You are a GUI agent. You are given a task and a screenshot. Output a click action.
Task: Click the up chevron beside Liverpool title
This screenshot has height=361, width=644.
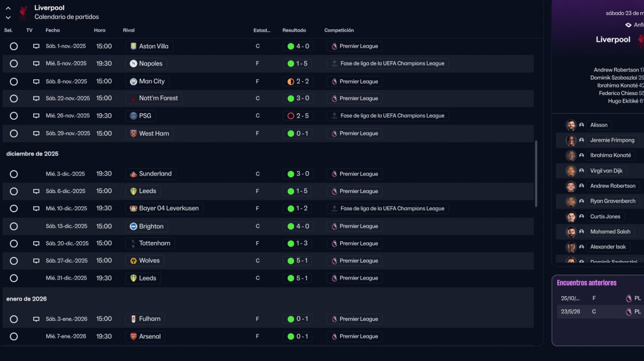click(x=8, y=9)
